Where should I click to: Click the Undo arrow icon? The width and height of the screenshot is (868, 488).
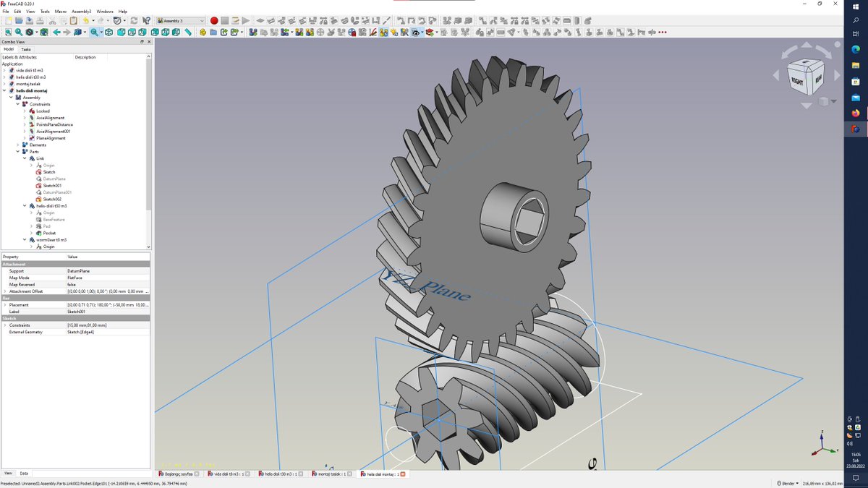point(85,20)
